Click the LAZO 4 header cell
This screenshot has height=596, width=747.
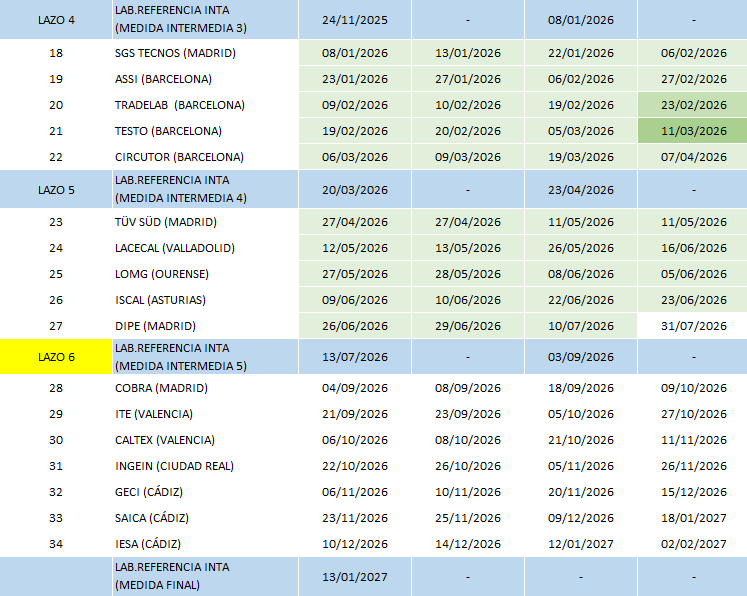point(56,20)
